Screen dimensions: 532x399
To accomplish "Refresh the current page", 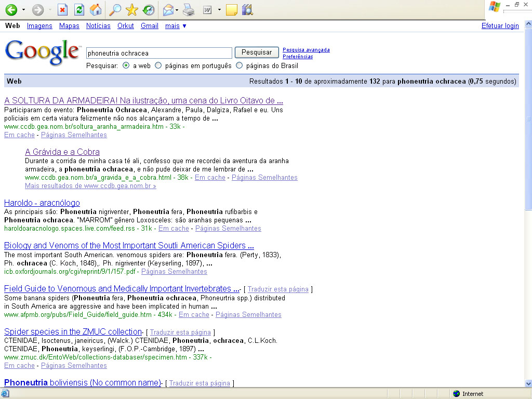I will 79,10.
